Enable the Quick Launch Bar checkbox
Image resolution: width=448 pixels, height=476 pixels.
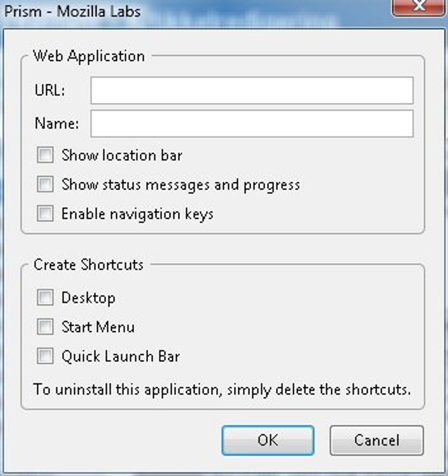(x=45, y=356)
